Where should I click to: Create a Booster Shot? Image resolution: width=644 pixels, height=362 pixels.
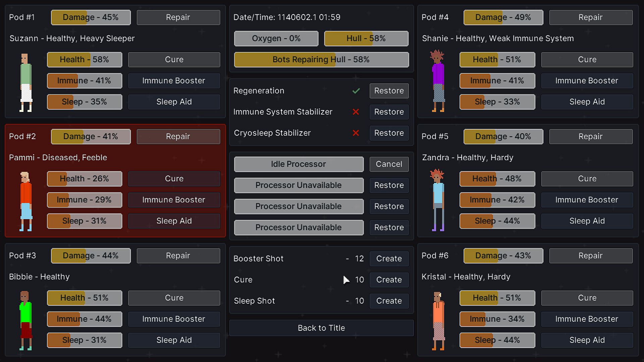389,259
